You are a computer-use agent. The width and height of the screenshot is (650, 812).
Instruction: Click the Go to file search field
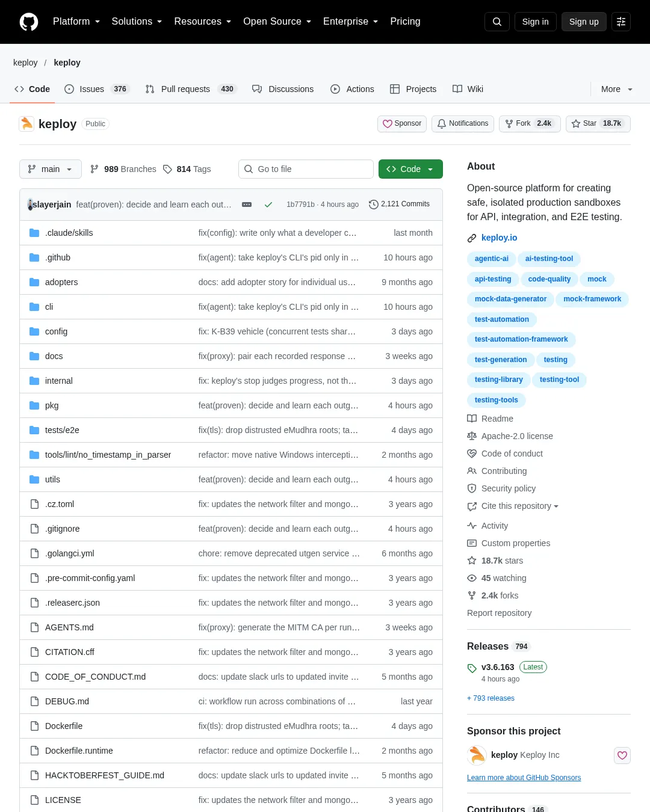306,169
